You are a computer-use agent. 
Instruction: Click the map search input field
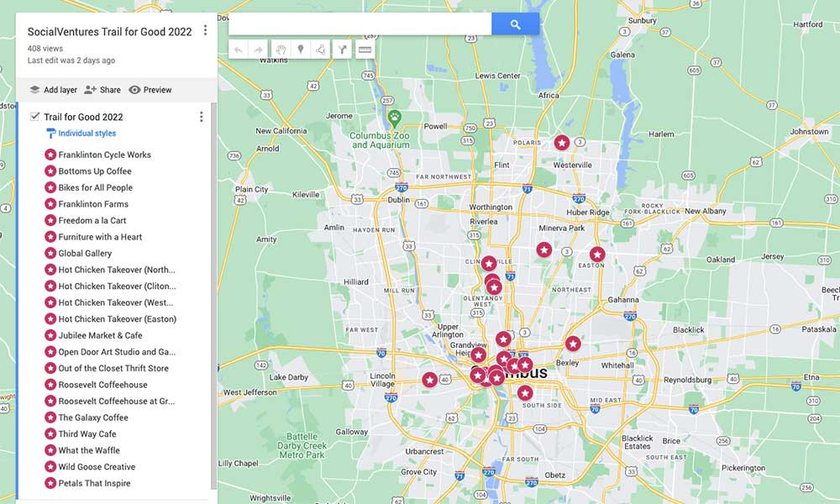coord(360,24)
